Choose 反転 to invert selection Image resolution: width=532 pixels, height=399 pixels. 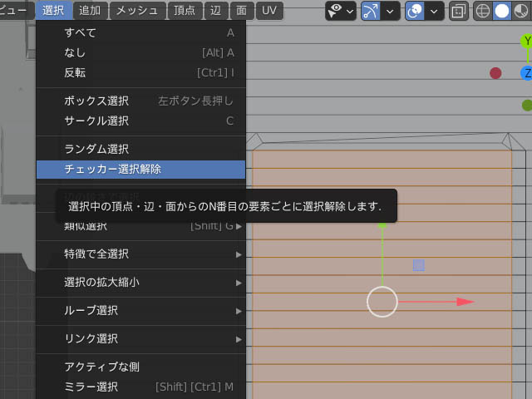pyautogui.click(x=140, y=72)
